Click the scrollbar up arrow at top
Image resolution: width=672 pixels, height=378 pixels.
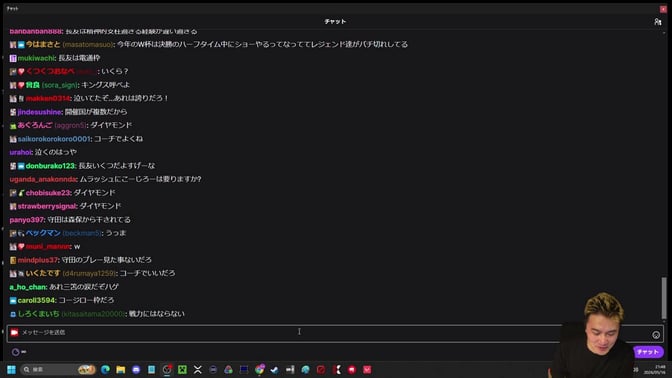click(x=664, y=32)
